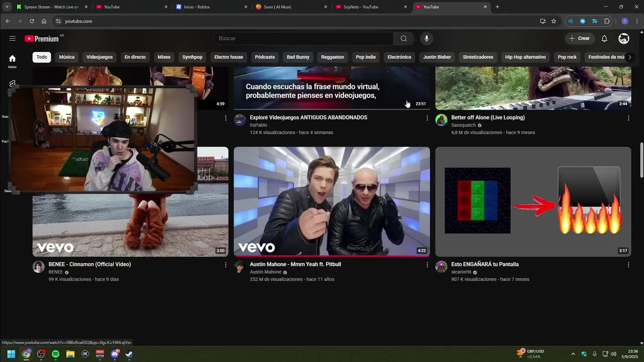
Task: Open Chrome profile avatar
Action: tap(625, 21)
